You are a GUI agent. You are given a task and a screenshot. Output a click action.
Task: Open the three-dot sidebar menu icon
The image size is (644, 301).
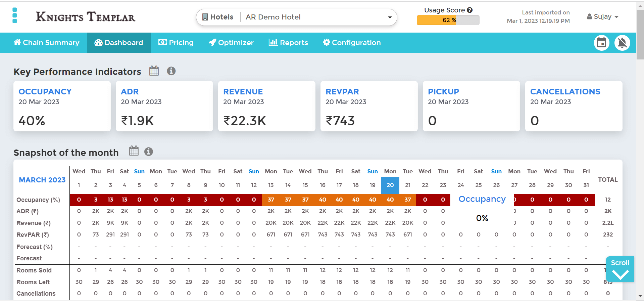click(15, 16)
